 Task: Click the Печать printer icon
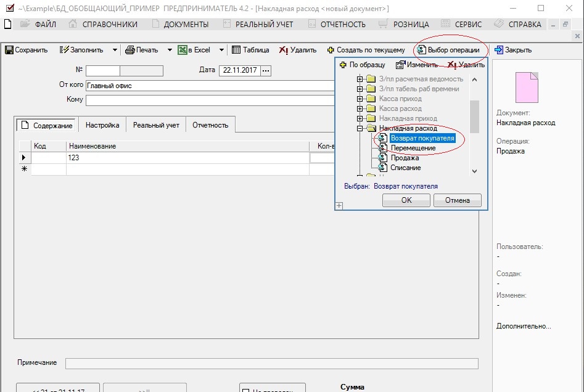click(130, 50)
